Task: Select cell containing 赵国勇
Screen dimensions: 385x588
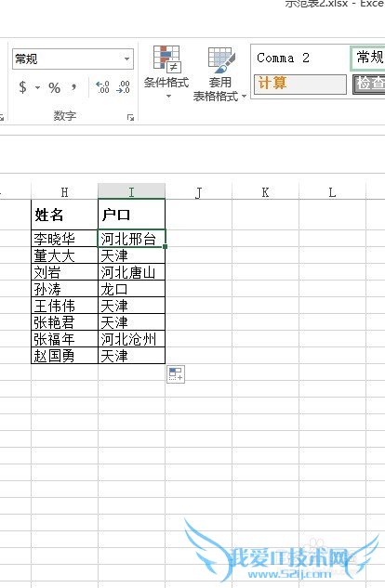Action: coord(64,355)
